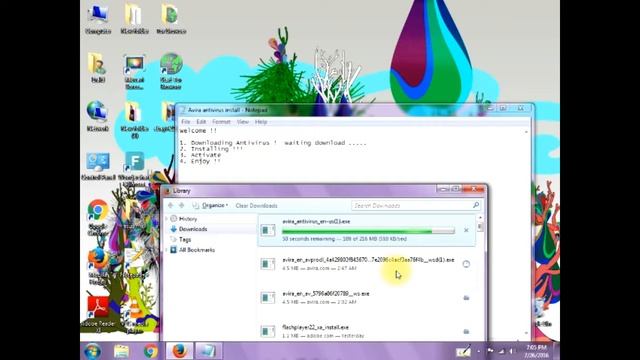This screenshot has width=640, height=360.
Task: Click the volume icon in system tray
Action: (511, 351)
